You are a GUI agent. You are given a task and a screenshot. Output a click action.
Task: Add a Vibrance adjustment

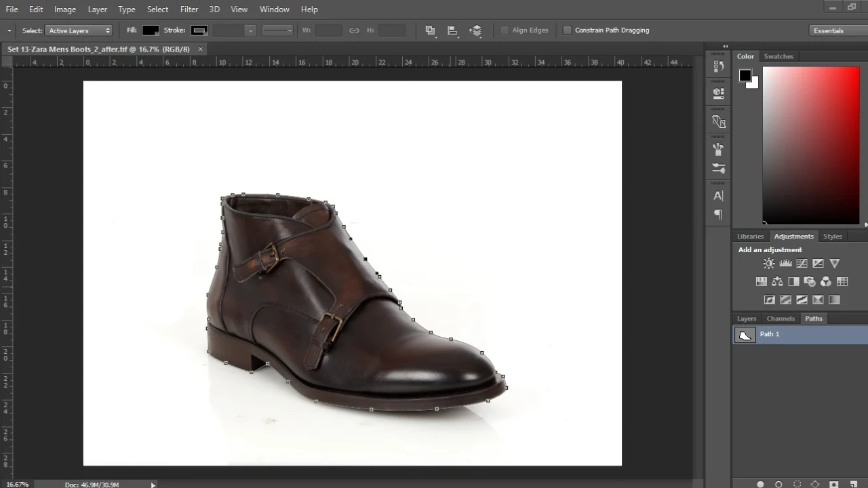pyautogui.click(x=835, y=264)
